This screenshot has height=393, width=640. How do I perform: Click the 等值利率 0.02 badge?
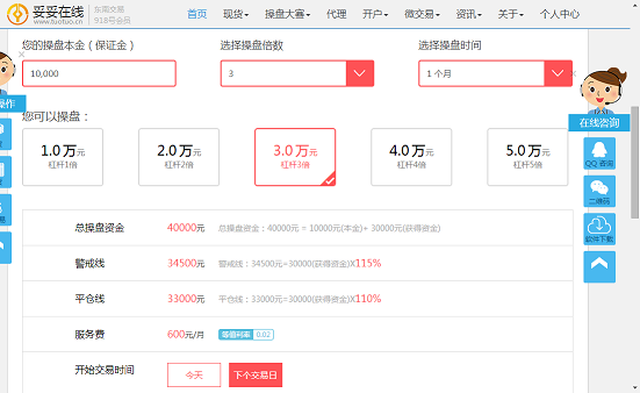tap(246, 335)
